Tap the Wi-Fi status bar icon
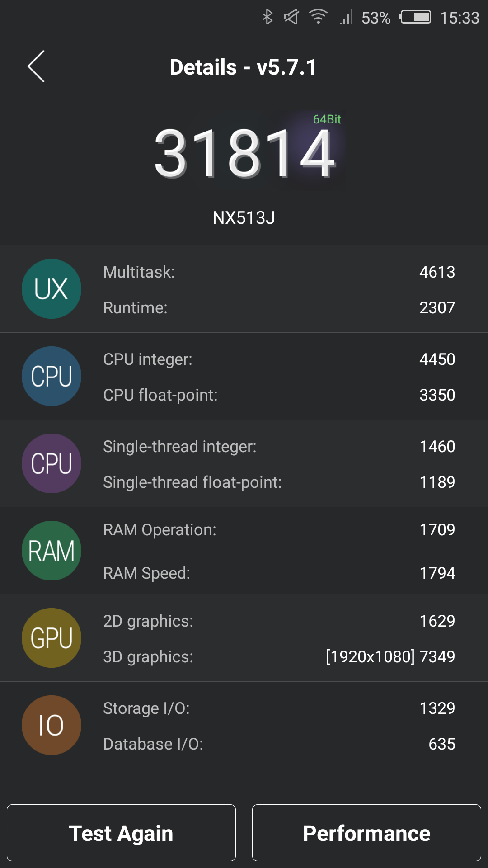 coord(318,17)
